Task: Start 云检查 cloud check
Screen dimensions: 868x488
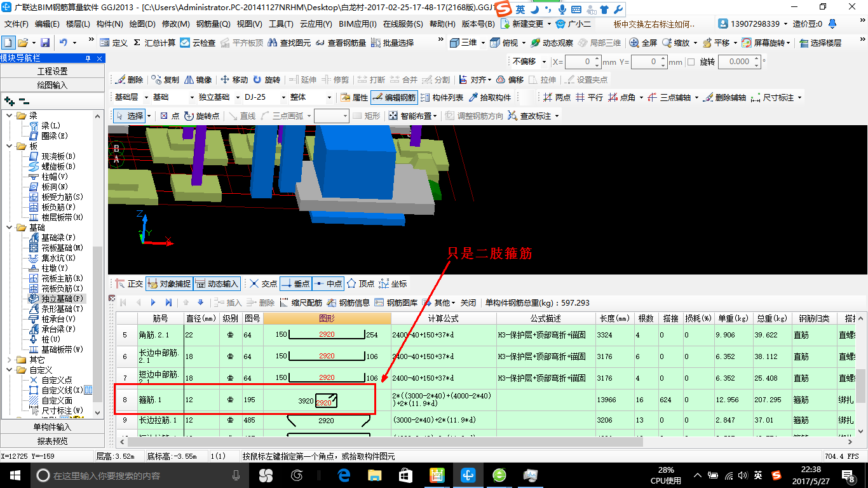Action: click(x=198, y=43)
